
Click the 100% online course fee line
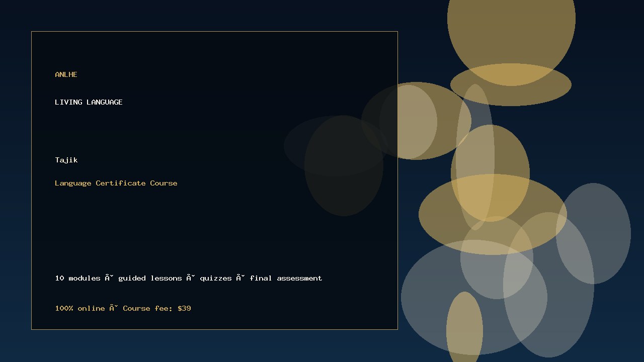click(123, 308)
